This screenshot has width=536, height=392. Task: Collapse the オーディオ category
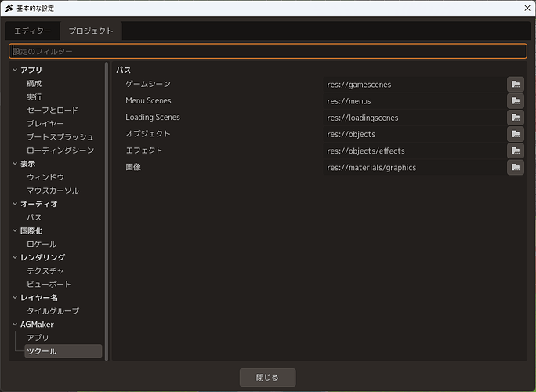click(15, 204)
